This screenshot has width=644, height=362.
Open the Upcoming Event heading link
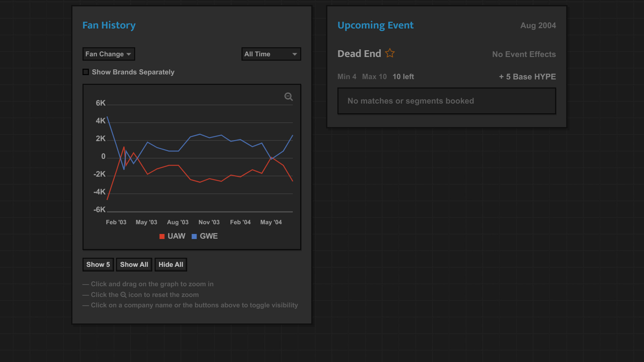375,25
